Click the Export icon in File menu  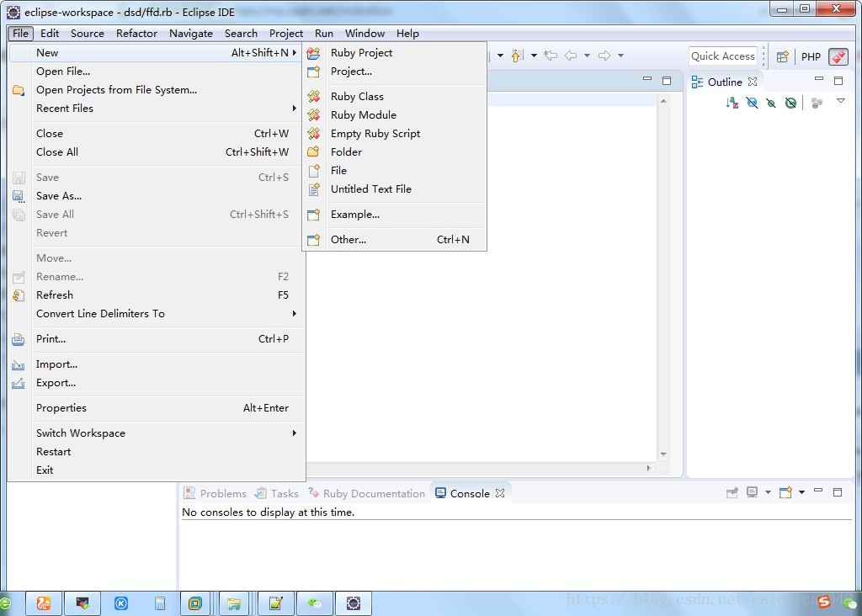tap(19, 383)
